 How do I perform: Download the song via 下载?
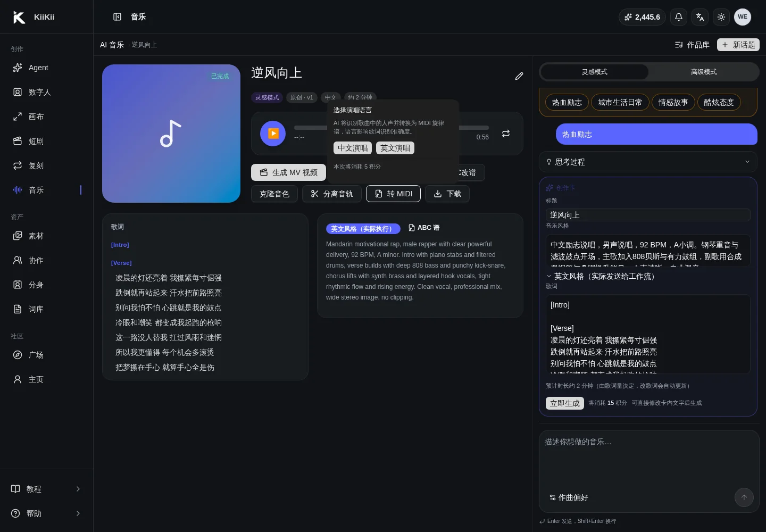click(447, 194)
